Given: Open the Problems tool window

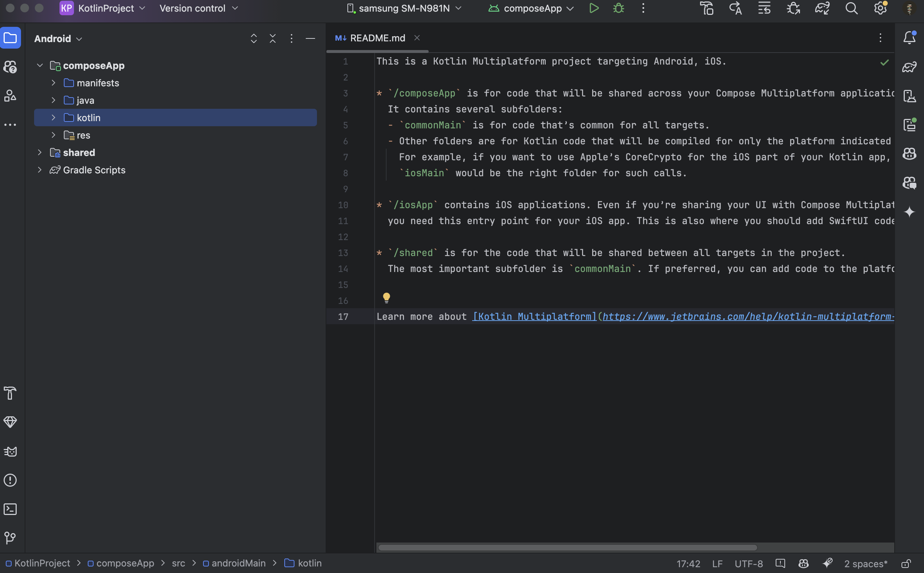Looking at the screenshot, I should [10, 480].
